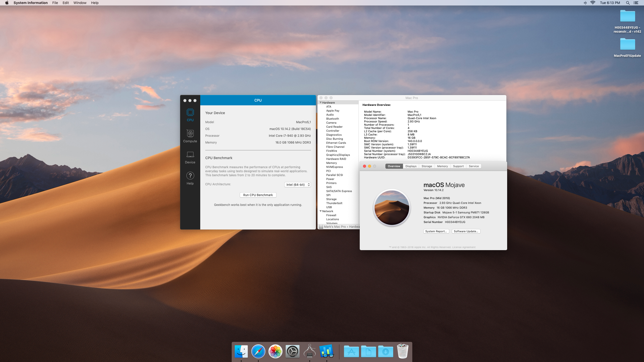Click Mark's Mac Pro computer icon in path bar
The image size is (644, 362).
tap(321, 227)
